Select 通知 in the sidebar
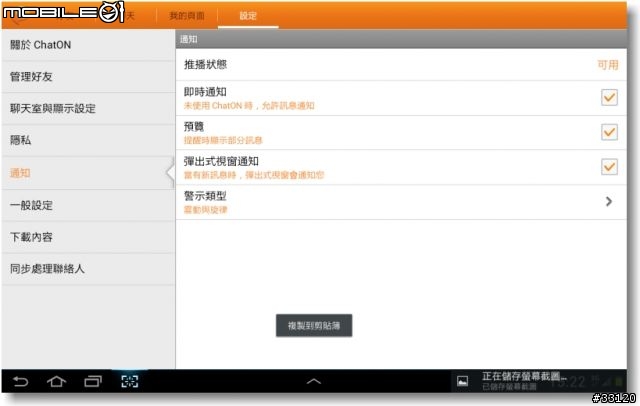640x406 pixels. [x=88, y=173]
